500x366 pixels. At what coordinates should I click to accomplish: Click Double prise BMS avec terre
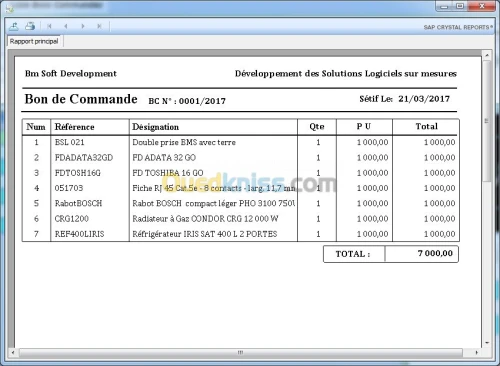[x=184, y=142]
